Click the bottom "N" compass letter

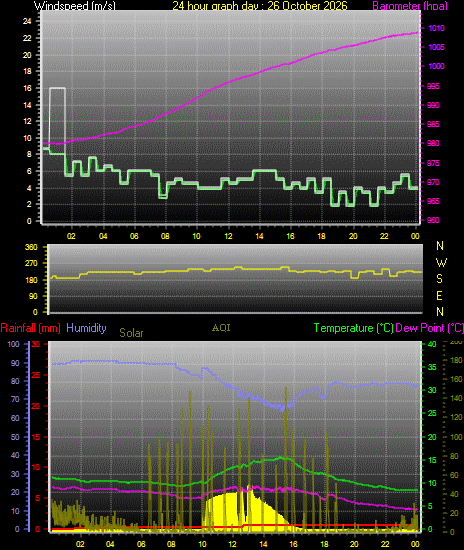440,311
